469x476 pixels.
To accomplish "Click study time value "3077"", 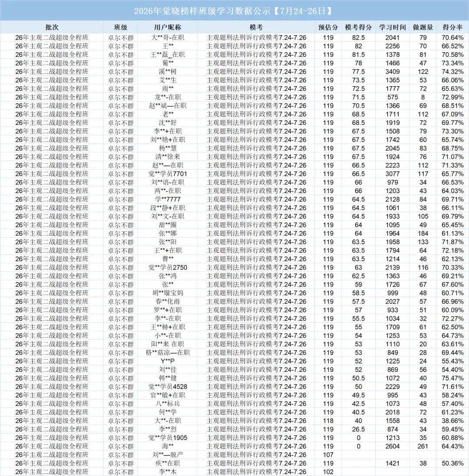I will coord(393,174).
